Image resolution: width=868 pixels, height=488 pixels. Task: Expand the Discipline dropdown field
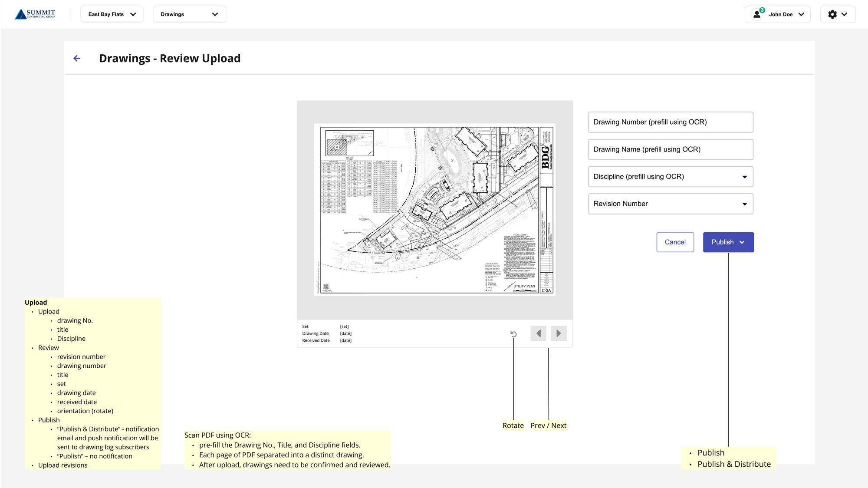pos(744,177)
